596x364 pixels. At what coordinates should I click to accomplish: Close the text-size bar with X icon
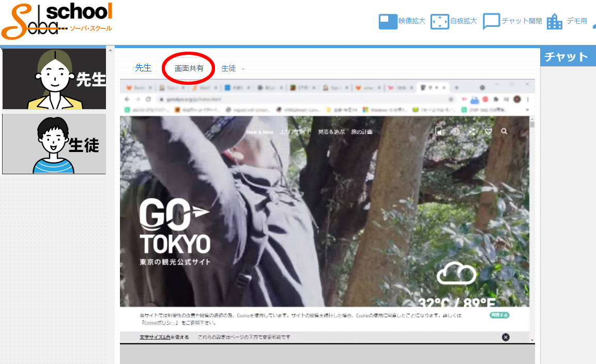click(x=506, y=338)
